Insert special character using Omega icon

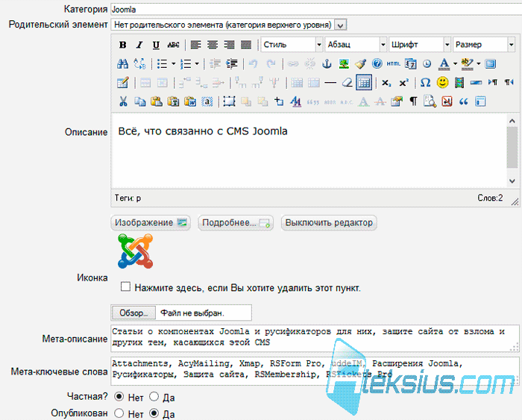click(x=425, y=82)
